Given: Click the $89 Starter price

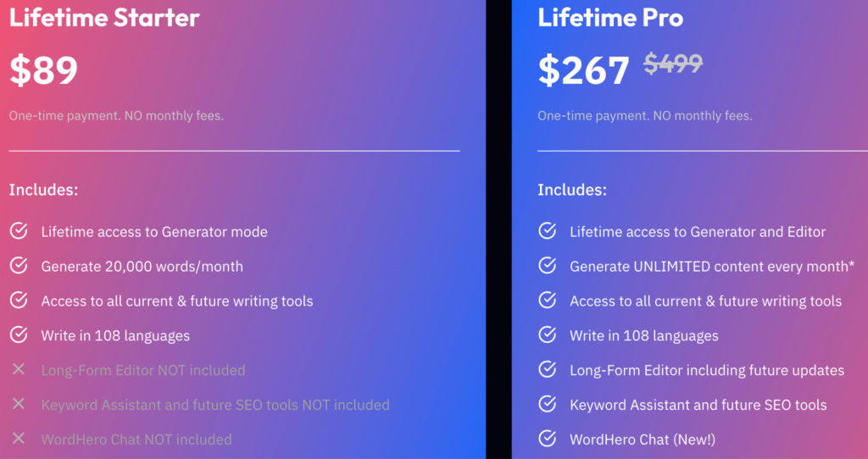Looking at the screenshot, I should 43,70.
